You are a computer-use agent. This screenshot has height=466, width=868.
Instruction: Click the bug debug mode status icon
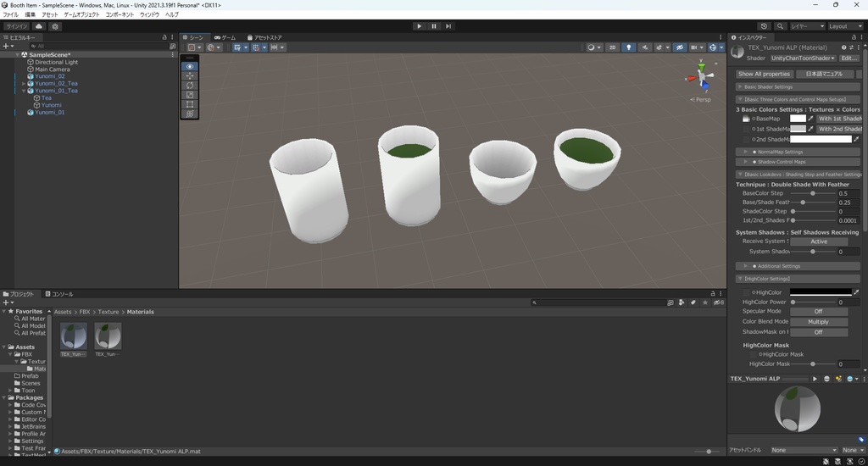pyautogui.click(x=826, y=462)
